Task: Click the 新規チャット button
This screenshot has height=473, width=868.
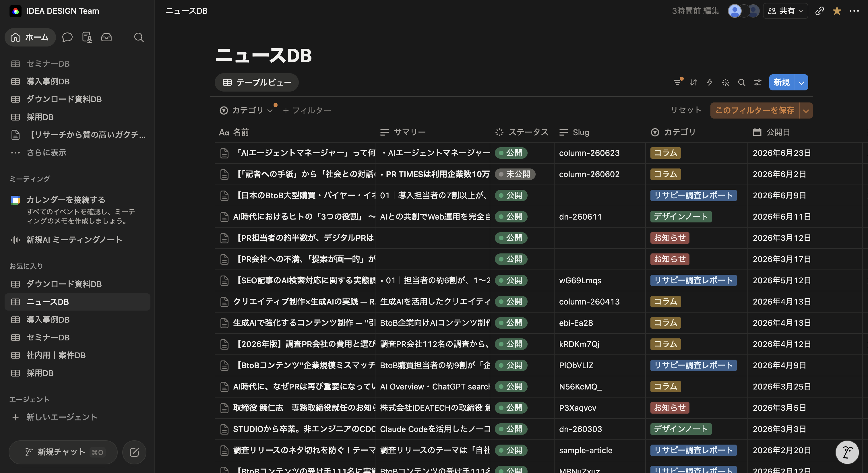Action: click(x=63, y=452)
